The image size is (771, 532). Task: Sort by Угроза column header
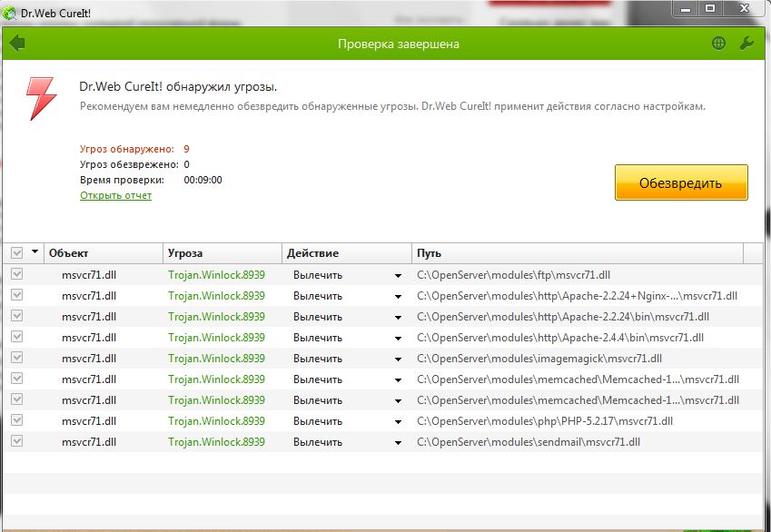coord(221,253)
